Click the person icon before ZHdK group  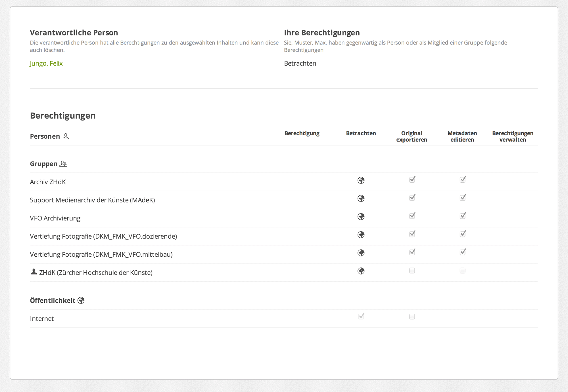[x=34, y=272]
